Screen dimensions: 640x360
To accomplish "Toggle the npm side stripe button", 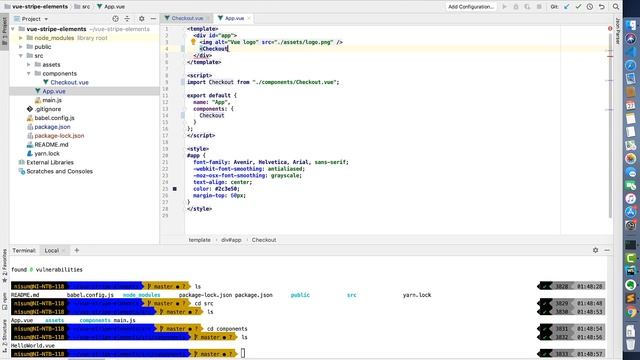I will (4, 301).
